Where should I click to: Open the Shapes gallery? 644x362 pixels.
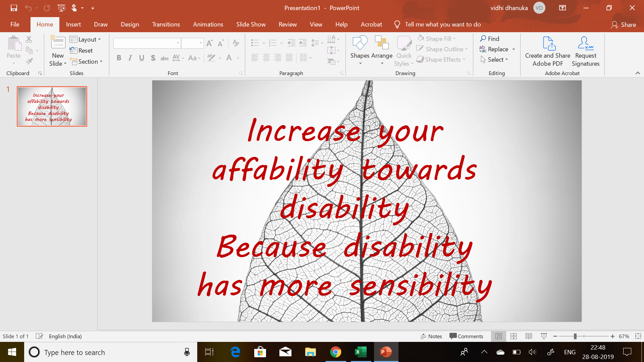click(x=360, y=50)
